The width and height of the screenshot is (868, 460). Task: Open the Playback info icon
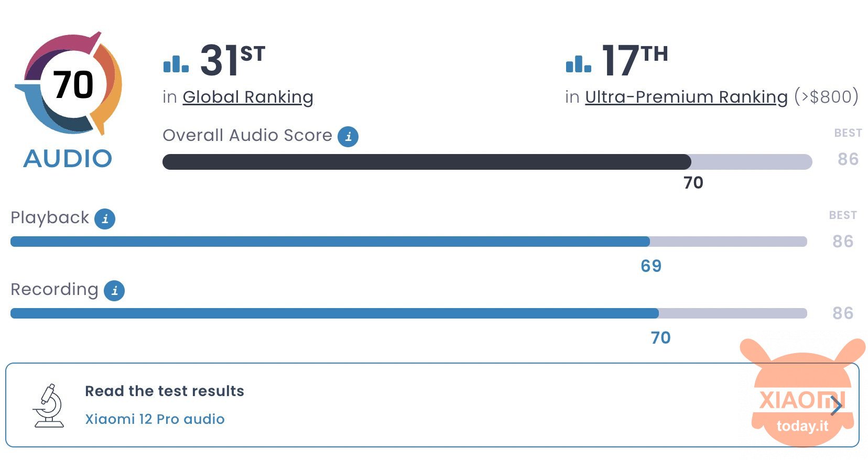[105, 218]
